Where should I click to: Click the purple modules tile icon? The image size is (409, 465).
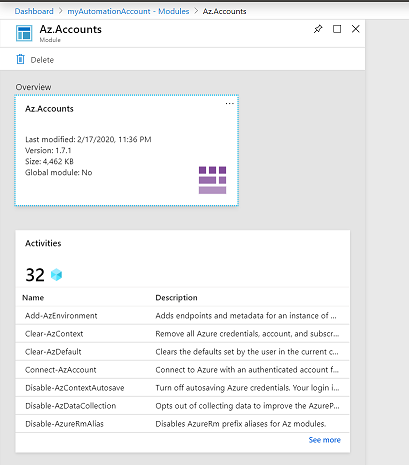212,180
